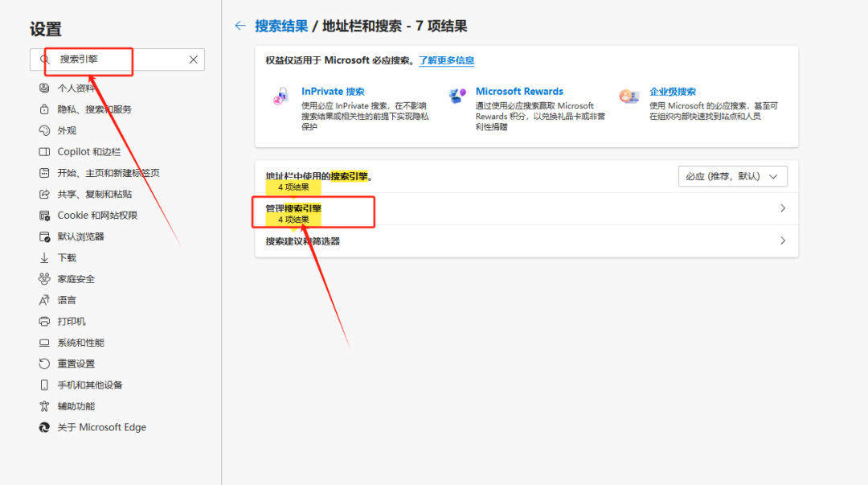Open the 语言 settings page
This screenshot has height=485, width=868.
(x=67, y=300)
